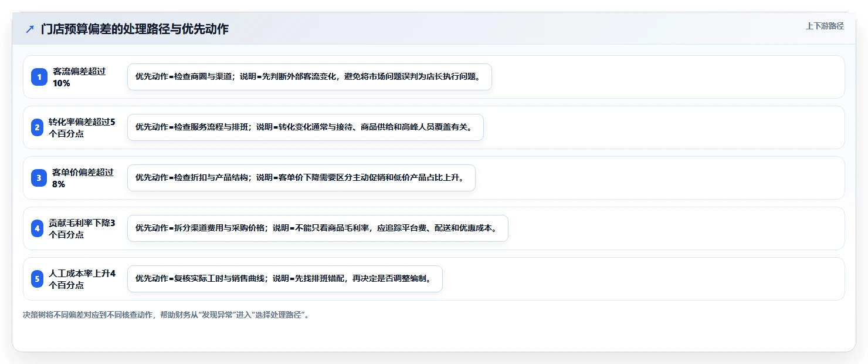Open the 检查商圈与渠道 action box

(309, 77)
